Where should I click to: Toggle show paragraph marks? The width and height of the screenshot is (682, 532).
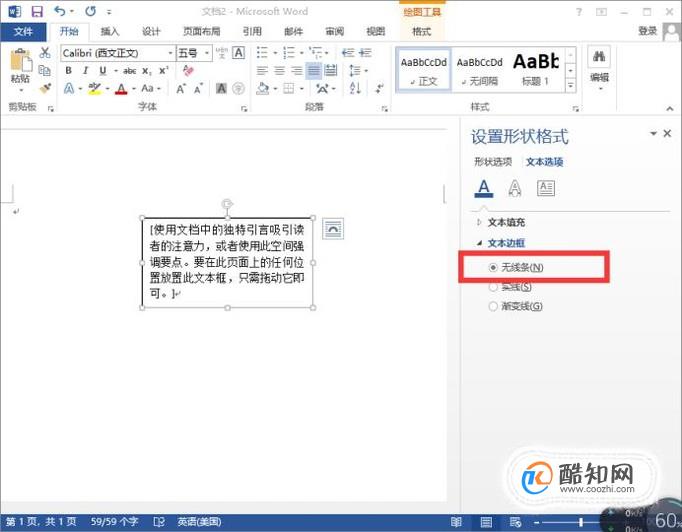tap(380, 89)
